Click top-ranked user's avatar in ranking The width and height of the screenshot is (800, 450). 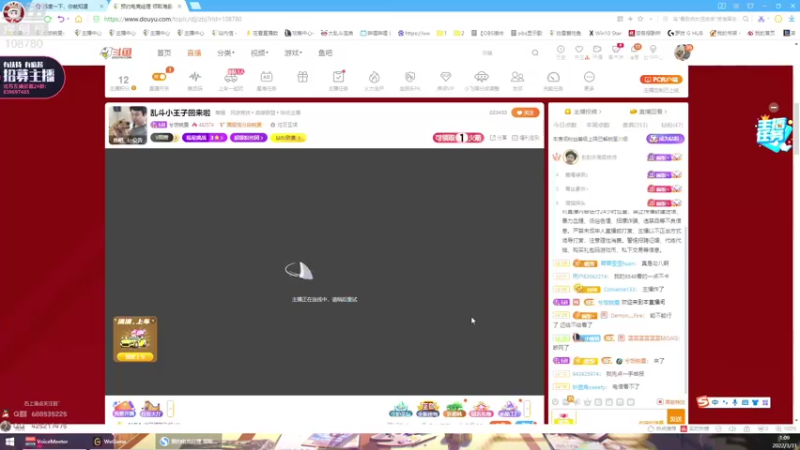pyautogui.click(x=571, y=157)
